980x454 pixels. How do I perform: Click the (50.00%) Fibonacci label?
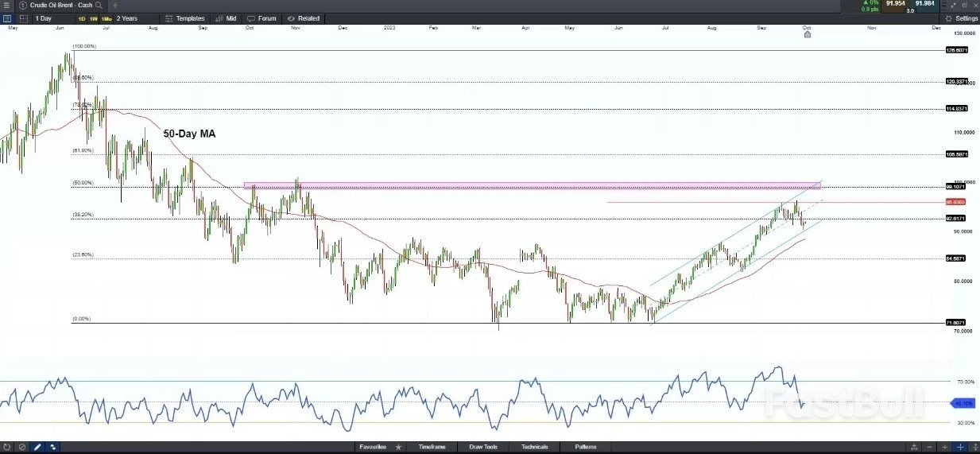83,183
